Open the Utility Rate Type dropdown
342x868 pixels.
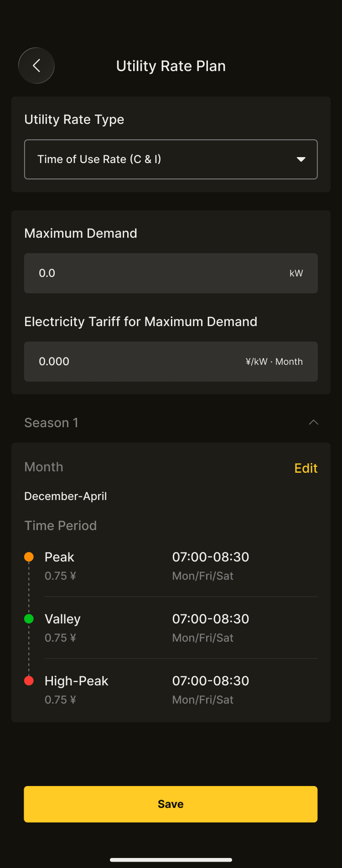[171, 159]
